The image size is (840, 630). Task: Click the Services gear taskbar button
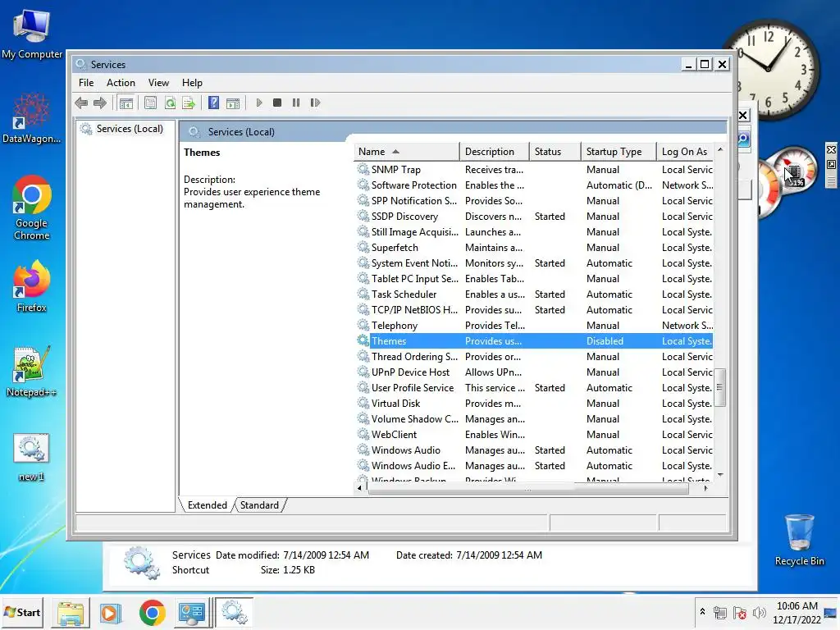coord(234,613)
